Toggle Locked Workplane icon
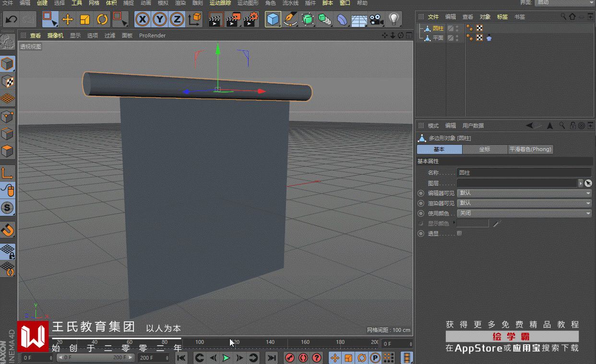This screenshot has width=596, height=364. coord(8,251)
